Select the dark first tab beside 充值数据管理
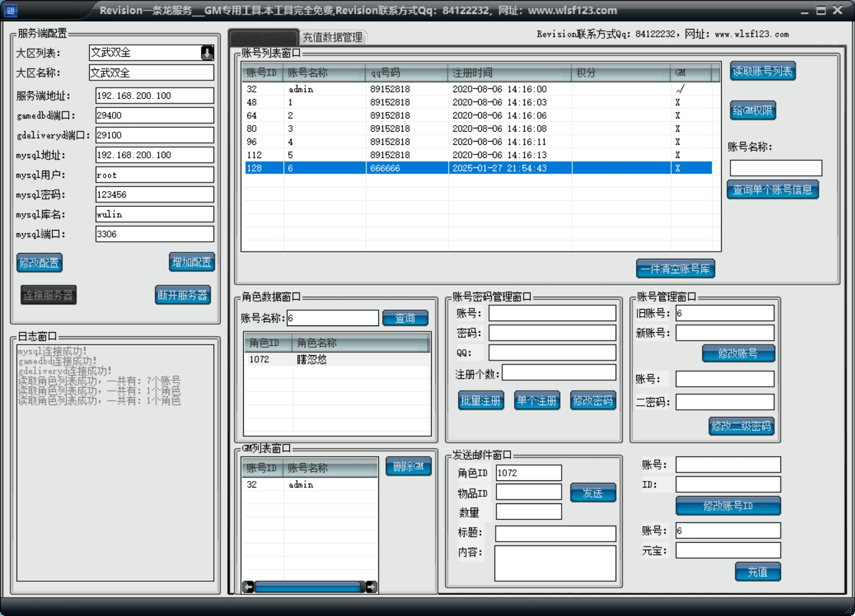The width and height of the screenshot is (855, 616). pos(264,37)
